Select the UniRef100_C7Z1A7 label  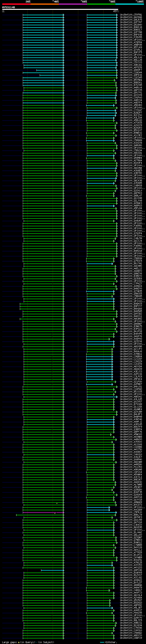click(131, 110)
